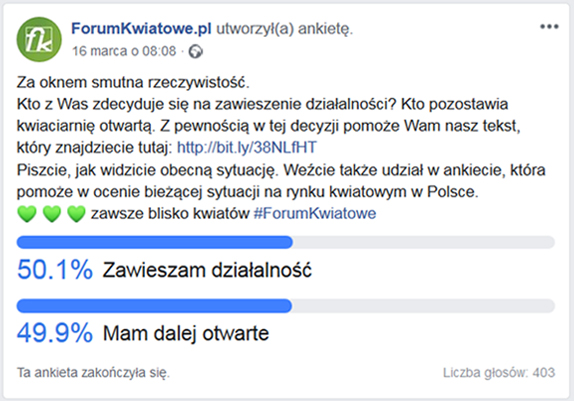
Task: Click the 16 marca o 08:08 timestamp
Action: point(124,51)
